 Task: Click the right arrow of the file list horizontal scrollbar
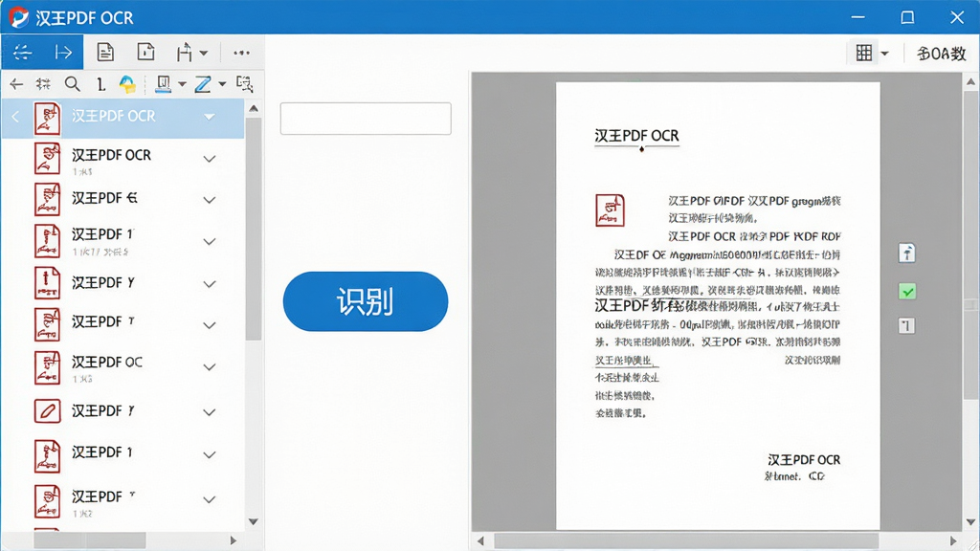(234, 540)
